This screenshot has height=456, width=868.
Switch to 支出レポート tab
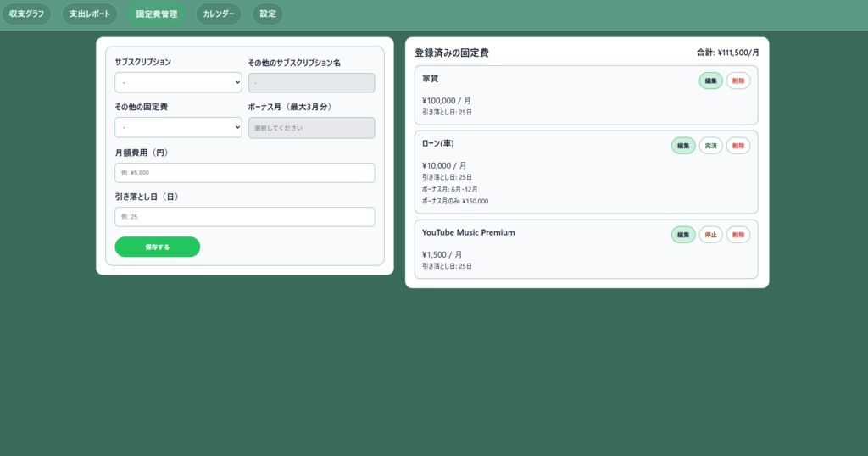click(x=90, y=14)
